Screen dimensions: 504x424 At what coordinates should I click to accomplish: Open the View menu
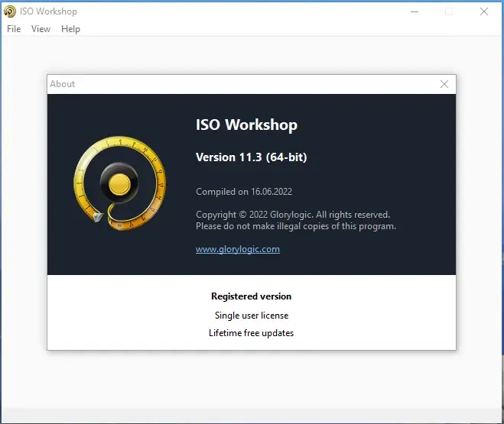coord(41,29)
